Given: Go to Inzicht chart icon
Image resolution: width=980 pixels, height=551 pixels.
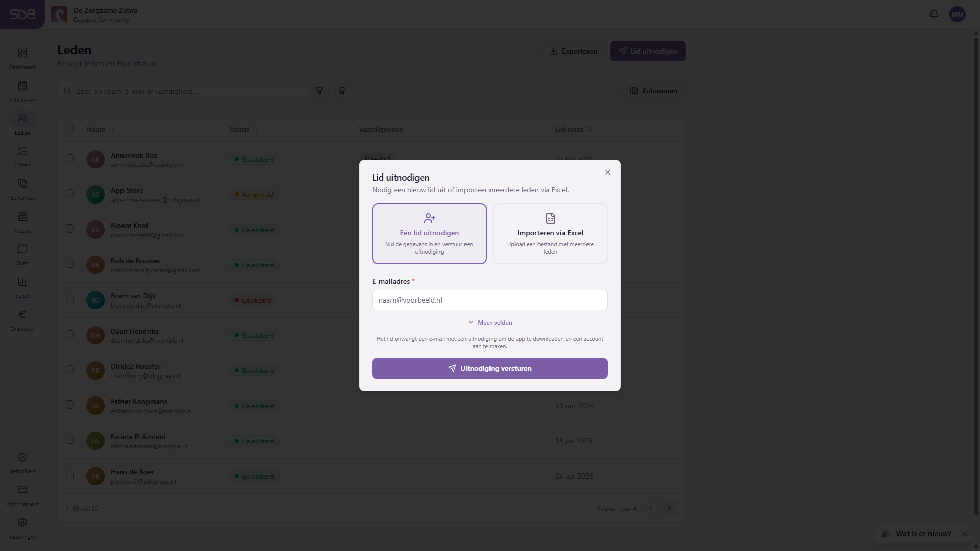Looking at the screenshot, I should (x=22, y=287).
